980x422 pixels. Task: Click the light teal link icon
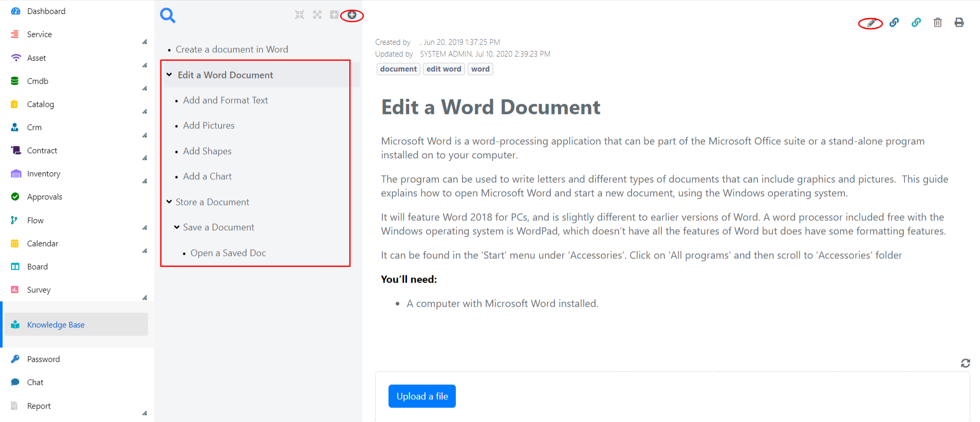tap(916, 22)
